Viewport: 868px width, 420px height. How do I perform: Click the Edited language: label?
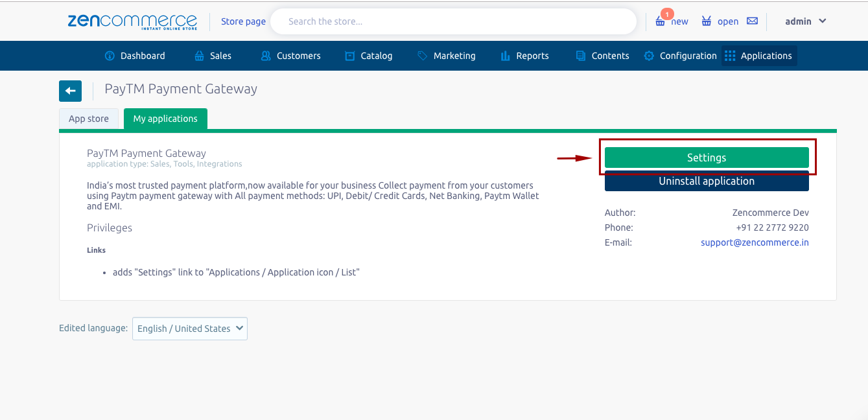[x=93, y=328]
